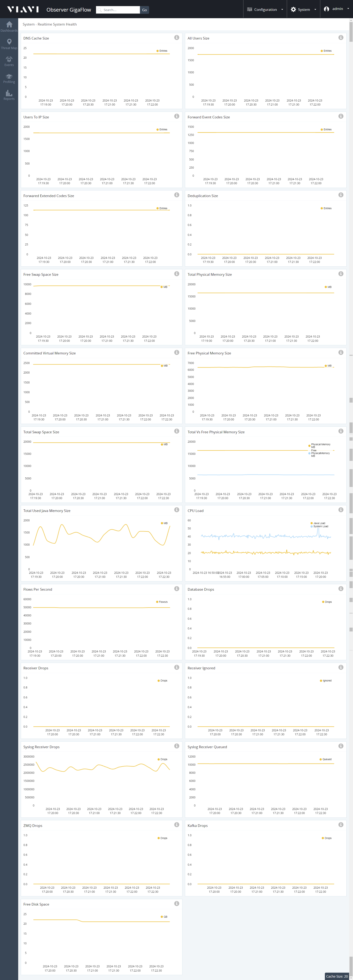
Task: Click info icon for Receiver Ignored
Action: 341,668
